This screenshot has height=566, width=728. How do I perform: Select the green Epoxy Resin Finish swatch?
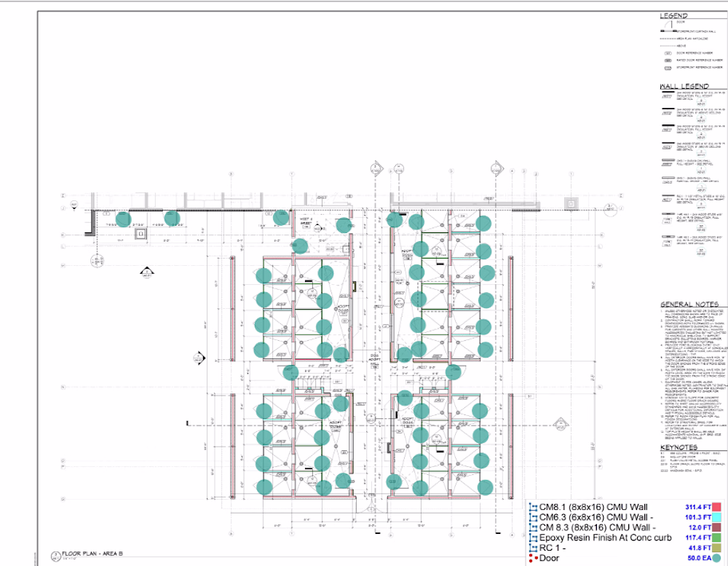tap(717, 538)
